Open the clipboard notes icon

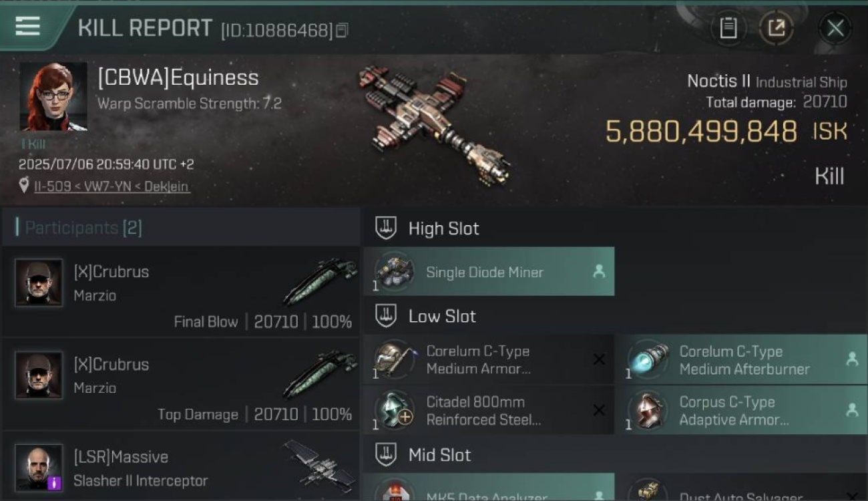pyautogui.click(x=728, y=27)
